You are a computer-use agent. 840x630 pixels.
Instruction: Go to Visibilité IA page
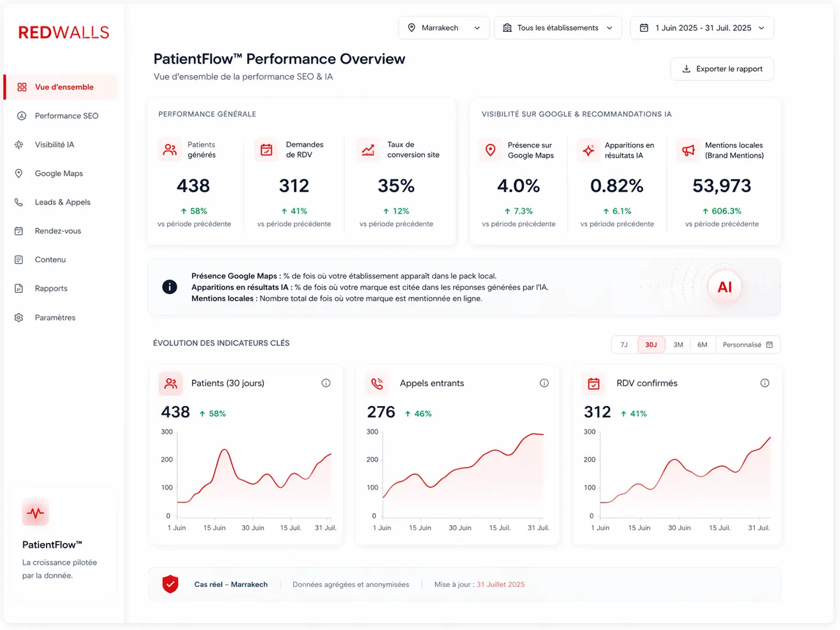(x=61, y=144)
